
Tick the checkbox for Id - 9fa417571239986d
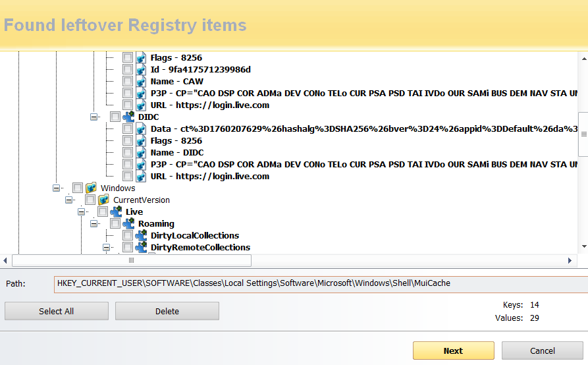128,69
